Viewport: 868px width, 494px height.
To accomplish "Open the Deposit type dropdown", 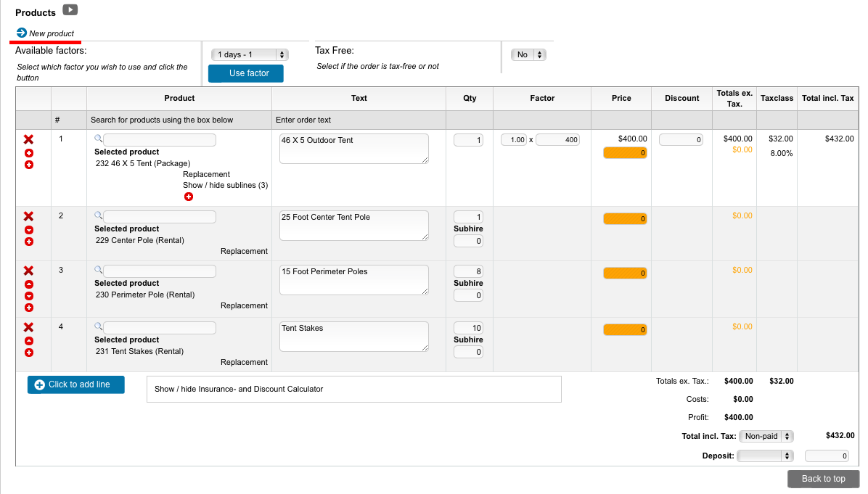I will coord(766,456).
